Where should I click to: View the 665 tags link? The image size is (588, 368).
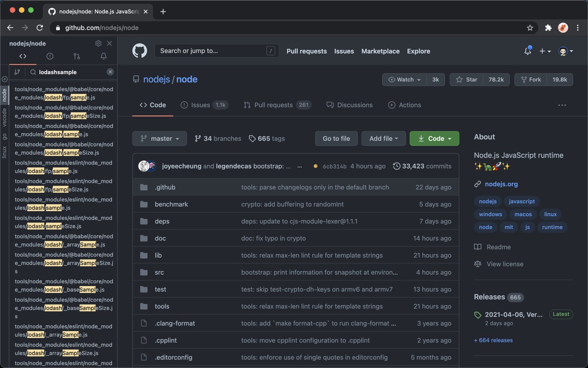(x=267, y=138)
